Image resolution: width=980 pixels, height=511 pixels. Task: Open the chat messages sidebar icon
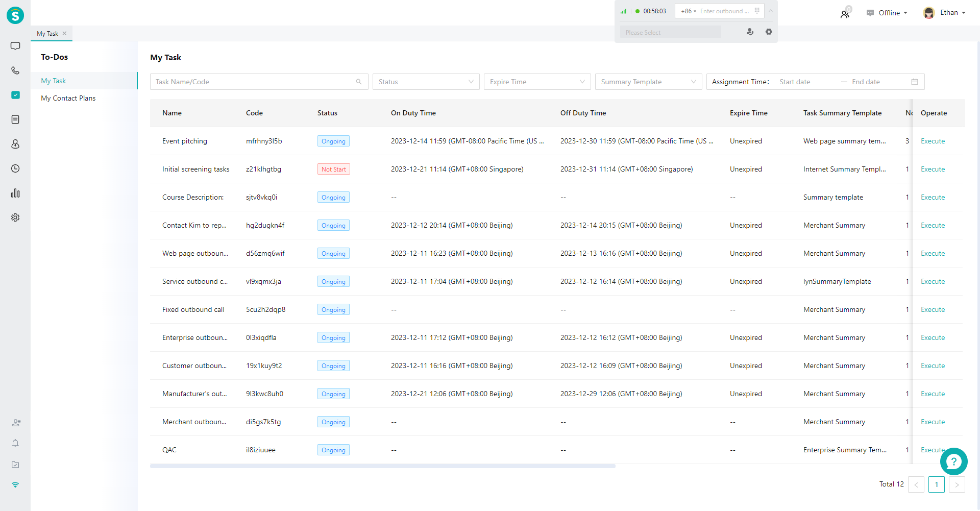pos(15,46)
